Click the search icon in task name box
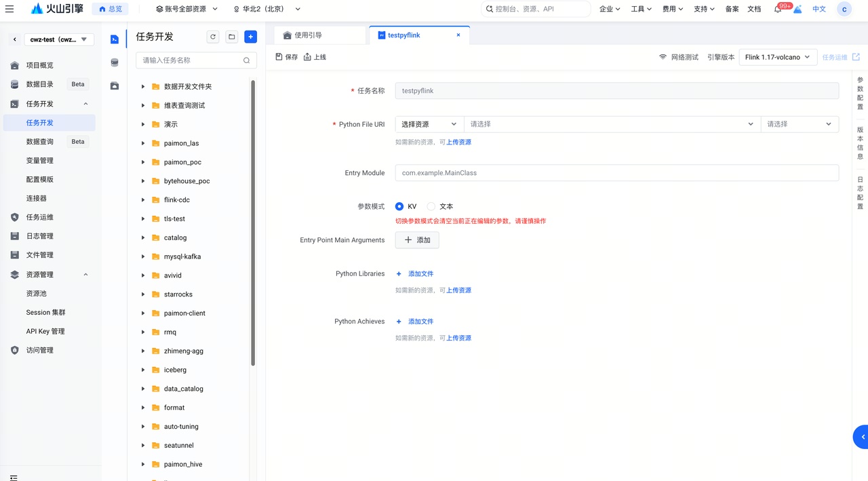The image size is (868, 481). (x=247, y=60)
